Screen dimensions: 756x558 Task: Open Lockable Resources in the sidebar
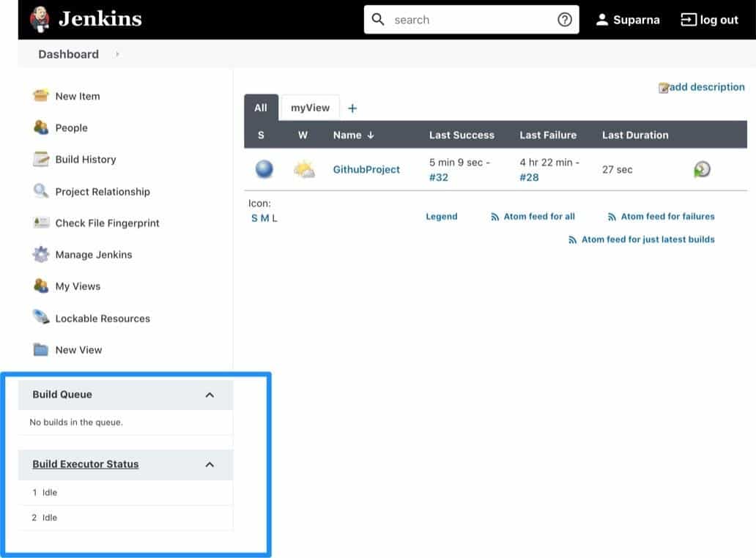pos(42,318)
